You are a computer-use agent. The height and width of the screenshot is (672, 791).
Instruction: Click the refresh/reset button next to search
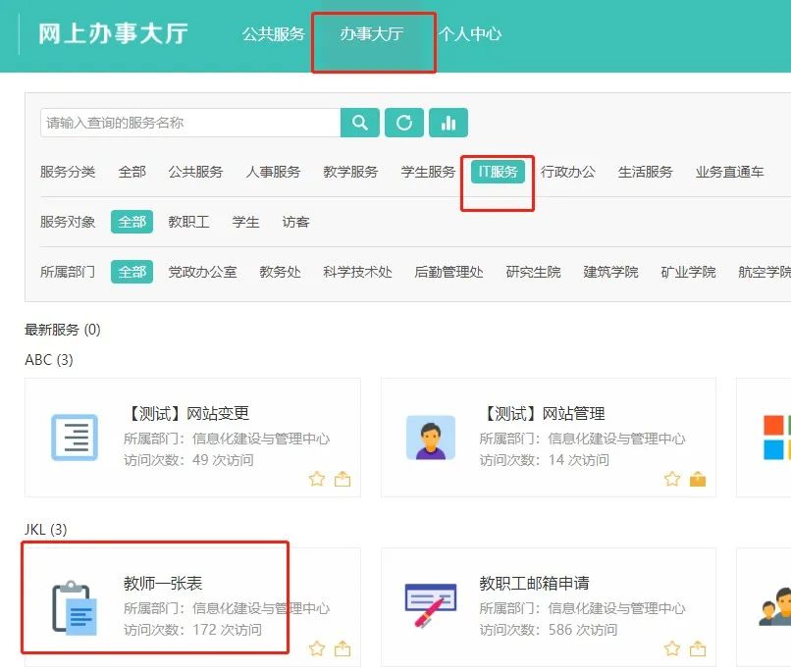point(404,123)
